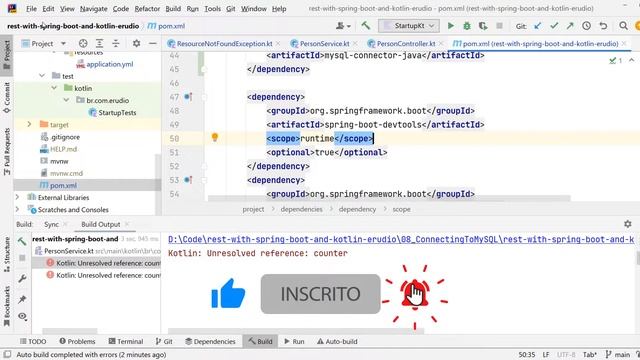Expand External Libraries node
Viewport: 640px width, 360px height.
pyautogui.click(x=17, y=197)
